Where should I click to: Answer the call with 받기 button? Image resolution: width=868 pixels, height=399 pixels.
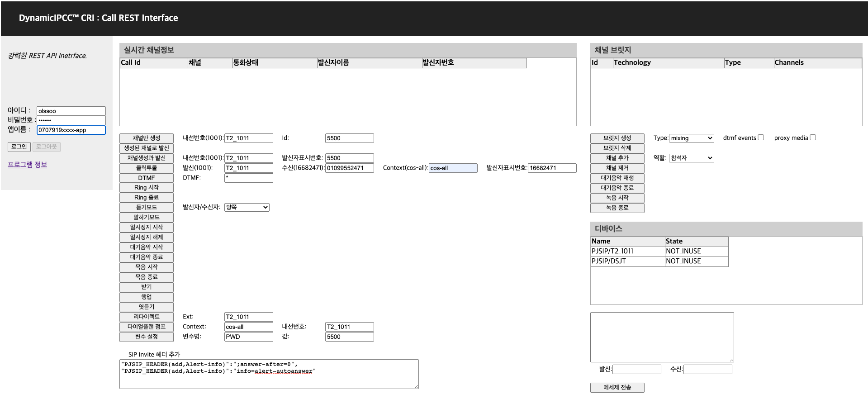pos(147,287)
